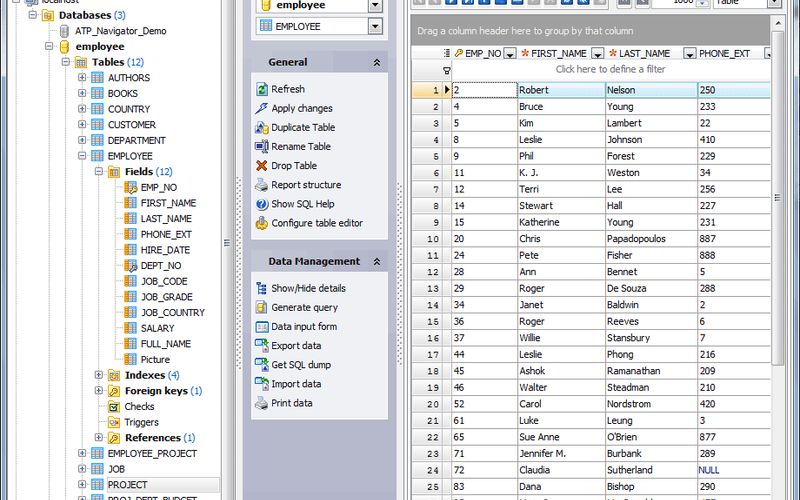Open the FIRST_NAME column filter dropdown

pos(597,54)
